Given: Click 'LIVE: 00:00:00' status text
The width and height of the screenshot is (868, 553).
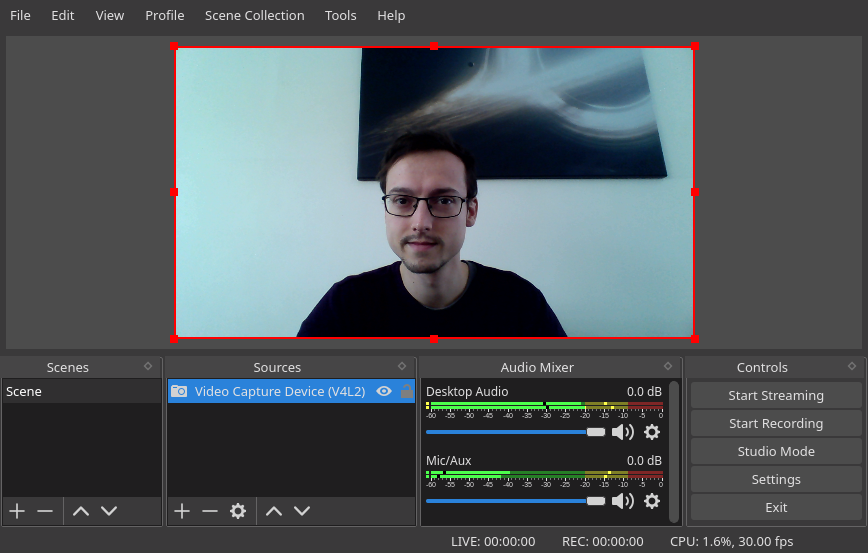Looking at the screenshot, I should pyautogui.click(x=493, y=541).
